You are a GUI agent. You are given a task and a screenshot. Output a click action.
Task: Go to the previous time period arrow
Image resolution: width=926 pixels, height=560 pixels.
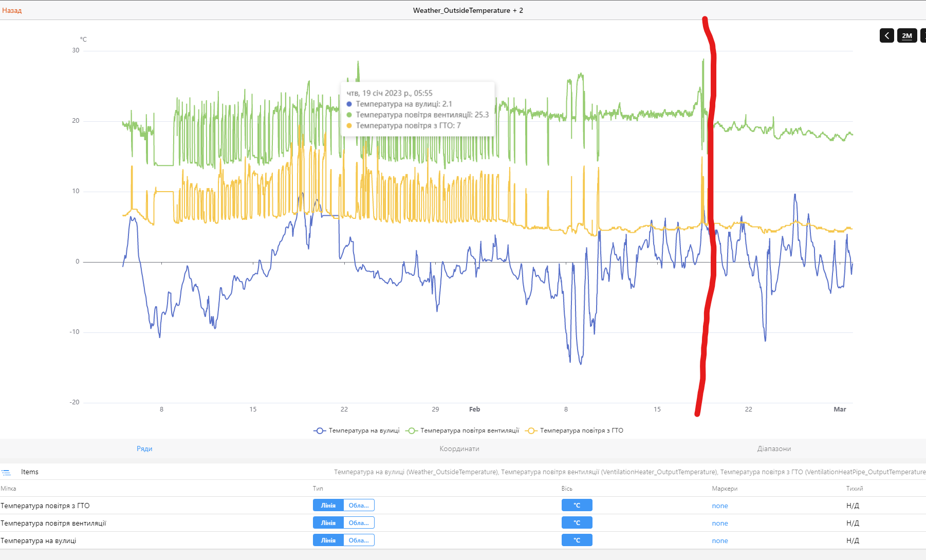click(886, 35)
